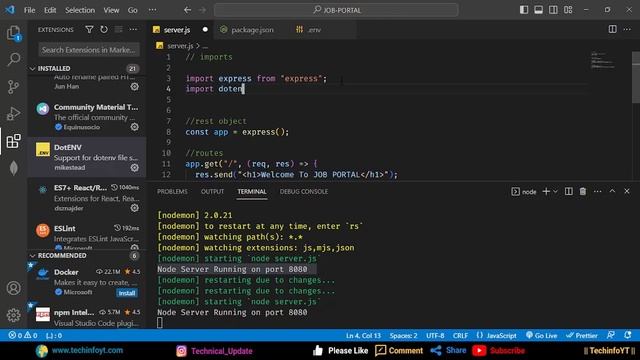The image size is (640, 360).
Task: Go to line via Ln 4, Col 13
Action: pyautogui.click(x=363, y=335)
